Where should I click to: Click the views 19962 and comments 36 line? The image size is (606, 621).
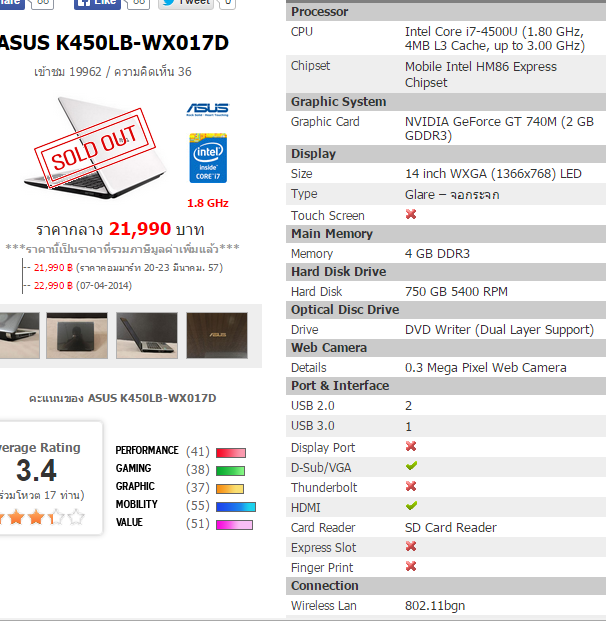pos(113,72)
